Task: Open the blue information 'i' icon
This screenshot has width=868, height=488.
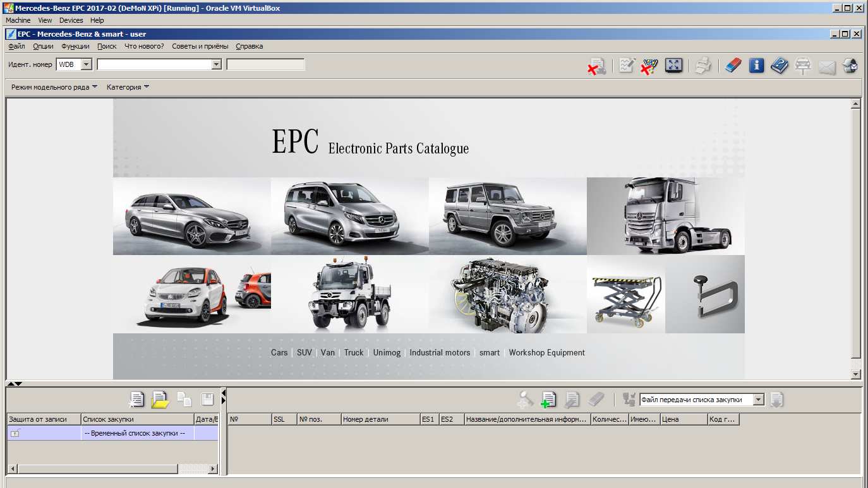Action: point(757,65)
